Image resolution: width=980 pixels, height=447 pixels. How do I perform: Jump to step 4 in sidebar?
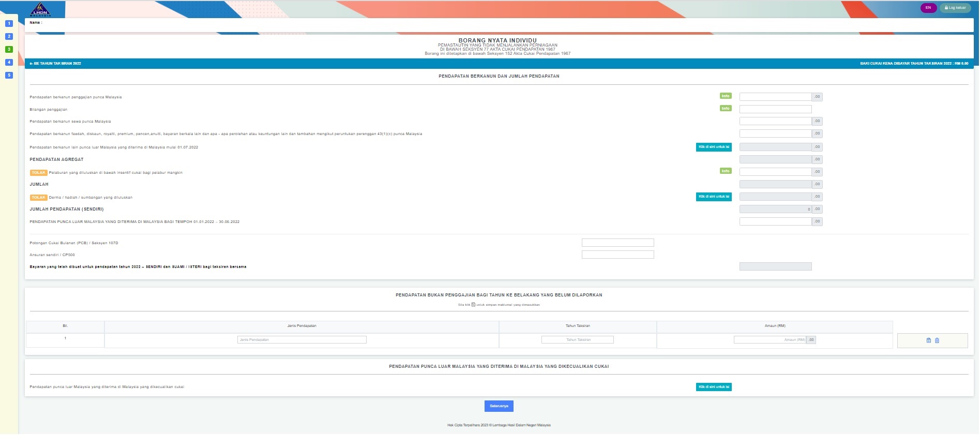(x=9, y=62)
